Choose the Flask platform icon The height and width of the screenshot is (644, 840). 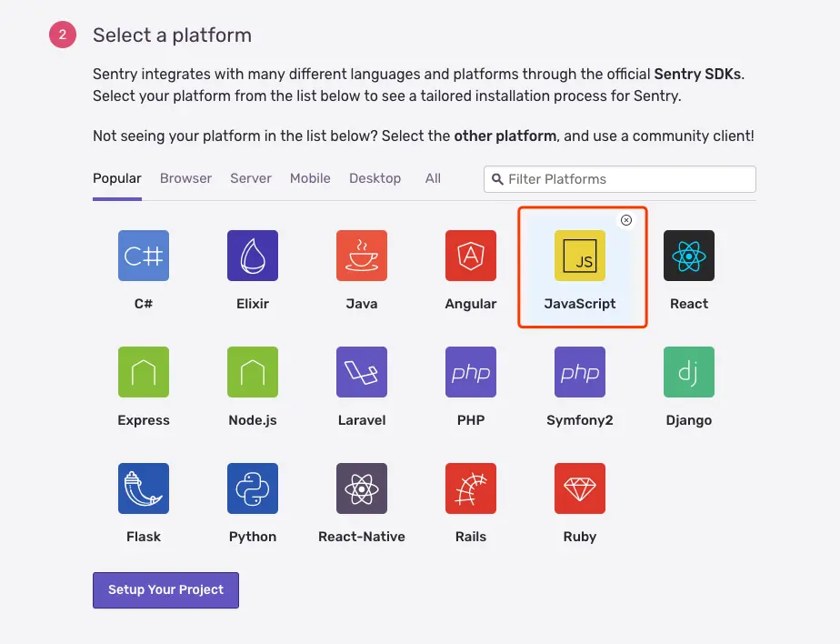(144, 488)
